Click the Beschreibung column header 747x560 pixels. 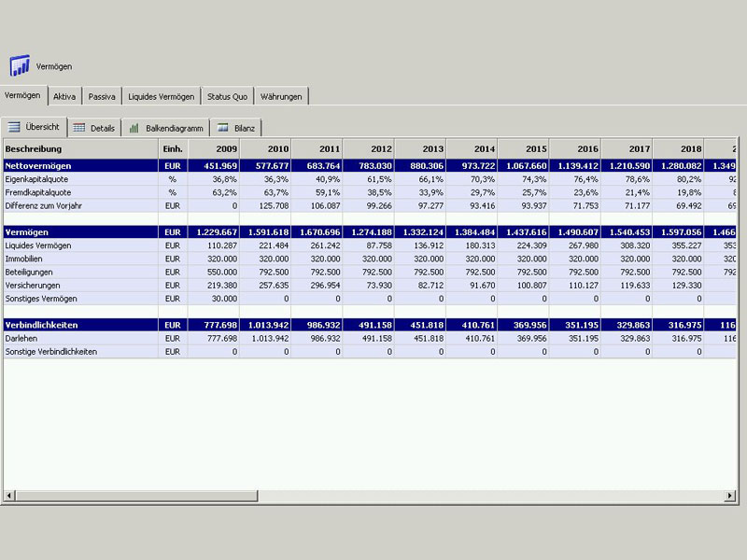coord(34,149)
